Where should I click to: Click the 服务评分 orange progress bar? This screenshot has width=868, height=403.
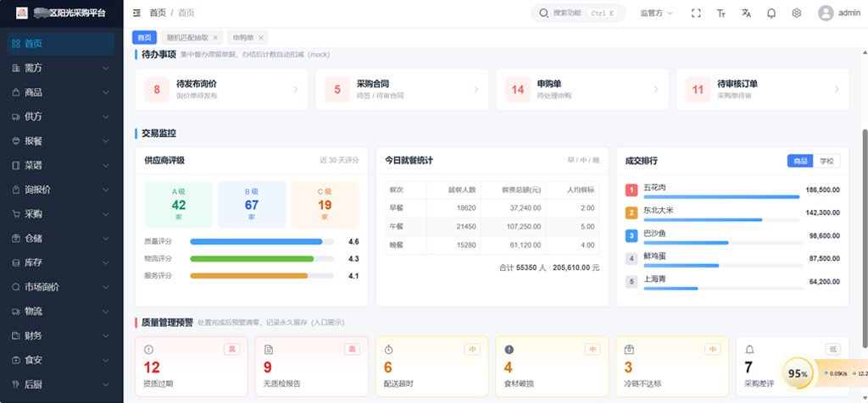coord(262,276)
